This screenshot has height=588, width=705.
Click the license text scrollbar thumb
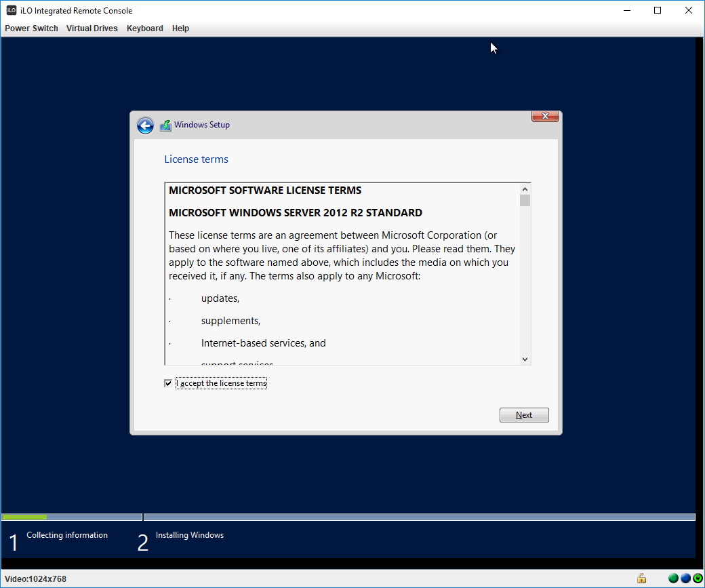[x=525, y=201]
